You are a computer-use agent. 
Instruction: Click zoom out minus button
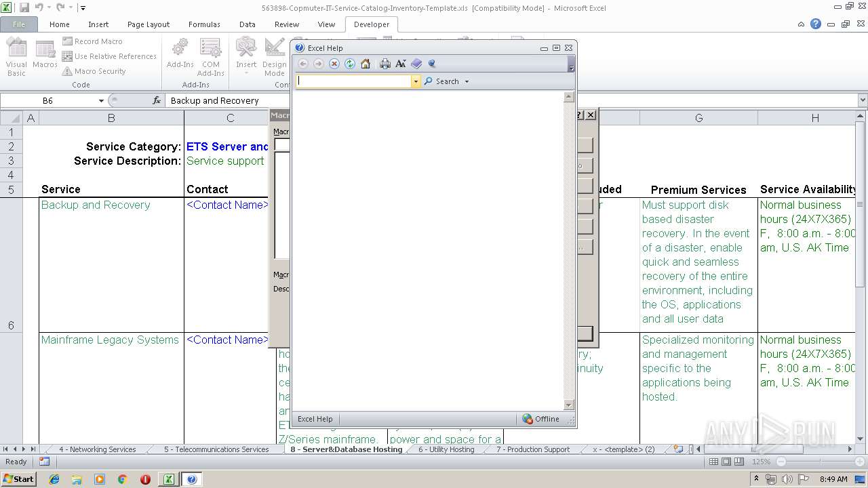click(x=781, y=462)
